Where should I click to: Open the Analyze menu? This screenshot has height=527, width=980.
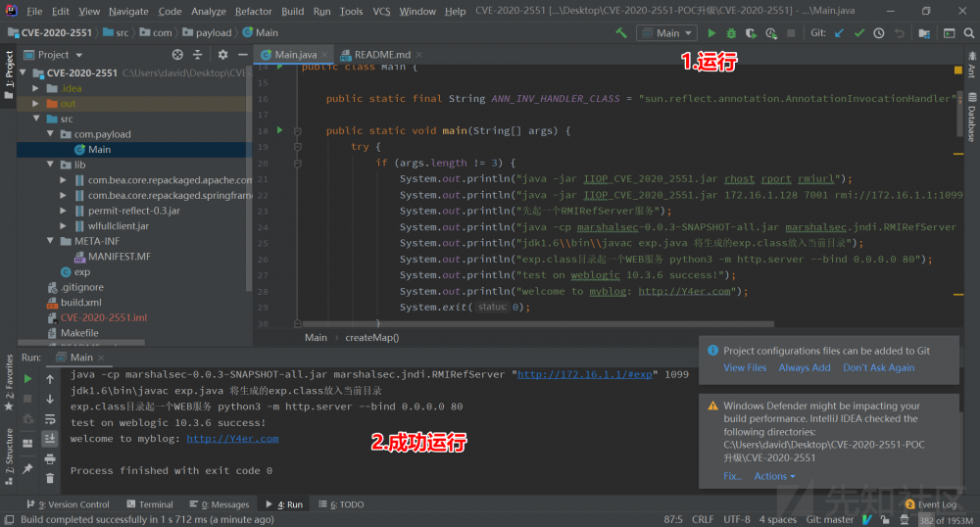[x=208, y=11]
